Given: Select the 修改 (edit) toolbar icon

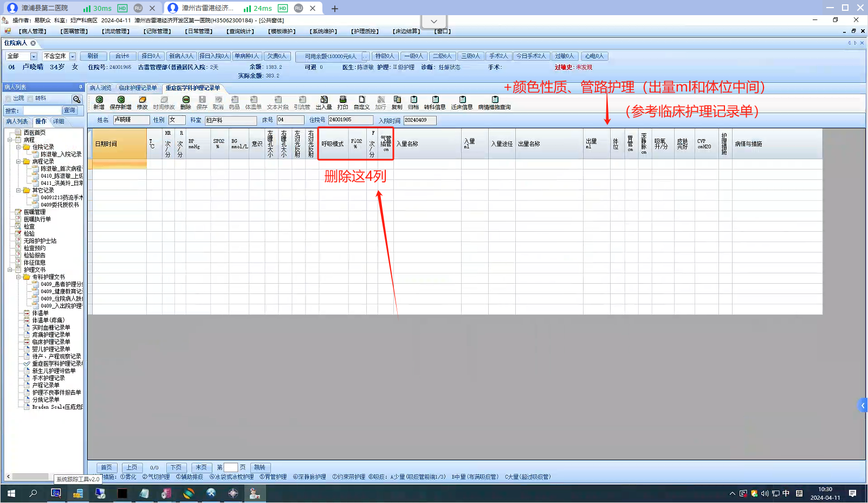Looking at the screenshot, I should pos(142,103).
